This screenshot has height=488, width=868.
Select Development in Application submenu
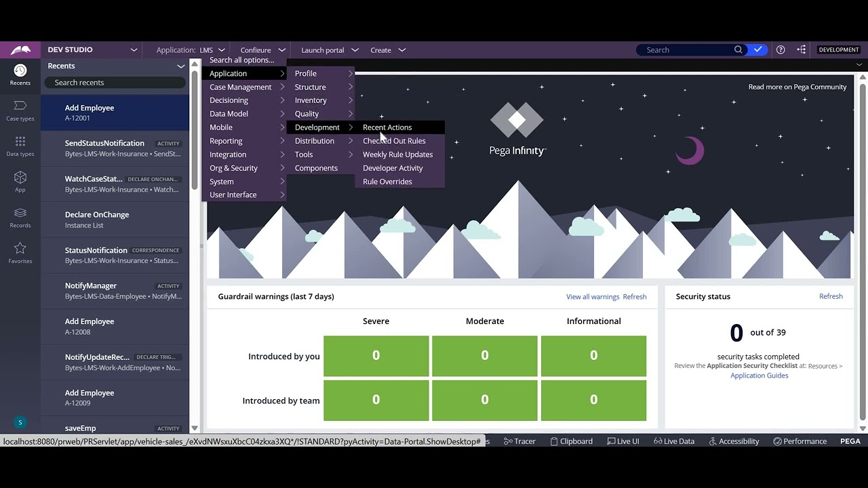(322, 127)
